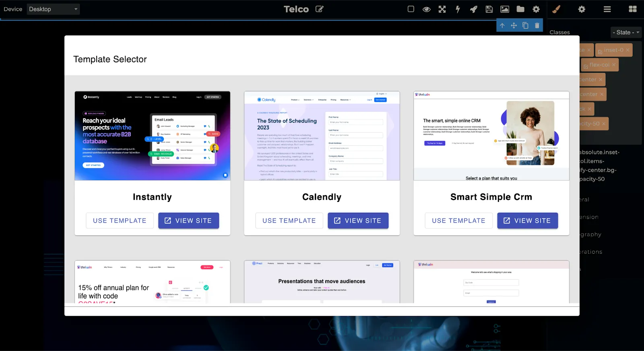
Task: Click the floppy disk save icon
Action: pos(489,9)
